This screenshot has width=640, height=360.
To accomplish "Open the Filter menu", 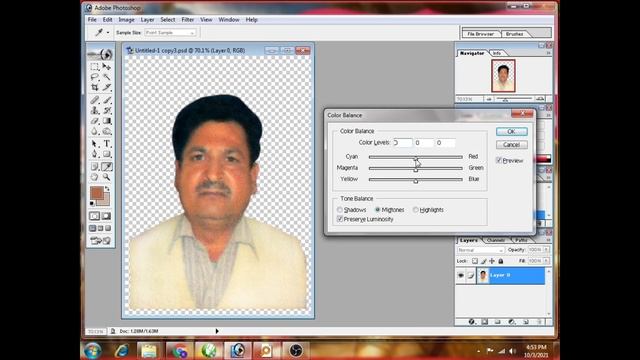I will [188, 20].
